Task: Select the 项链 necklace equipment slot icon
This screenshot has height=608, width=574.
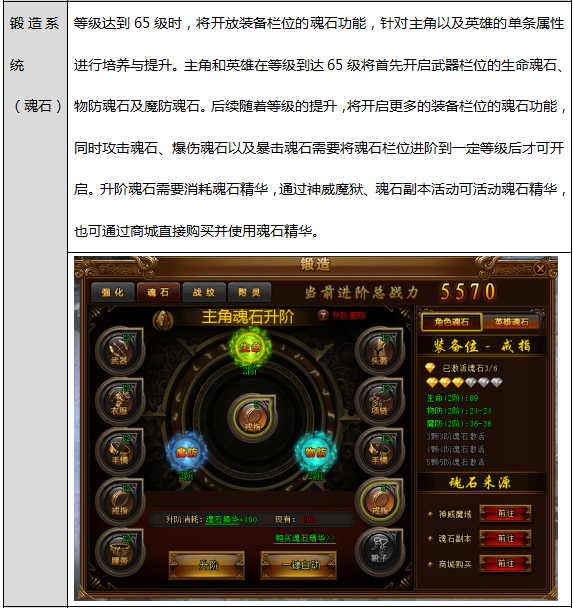Action: [379, 401]
